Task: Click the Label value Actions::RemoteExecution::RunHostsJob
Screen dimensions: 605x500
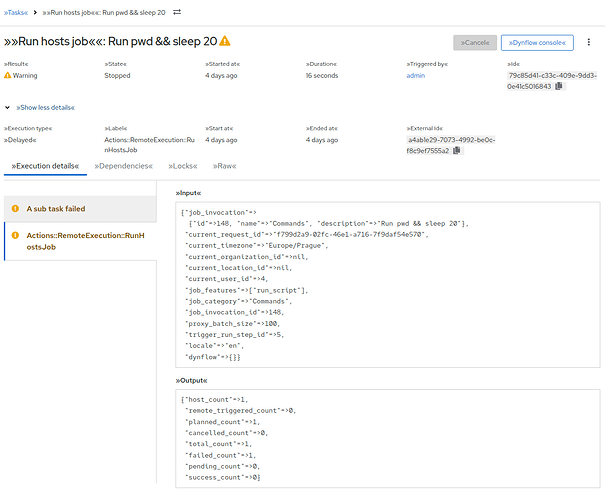Action: pyautogui.click(x=150, y=145)
